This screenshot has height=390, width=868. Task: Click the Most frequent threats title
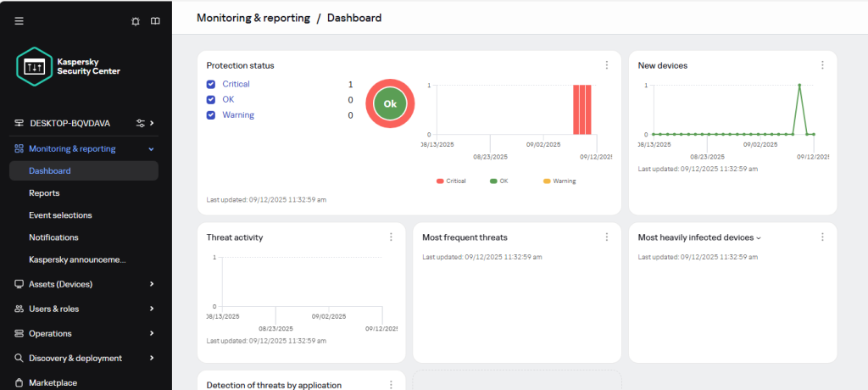pyautogui.click(x=465, y=237)
